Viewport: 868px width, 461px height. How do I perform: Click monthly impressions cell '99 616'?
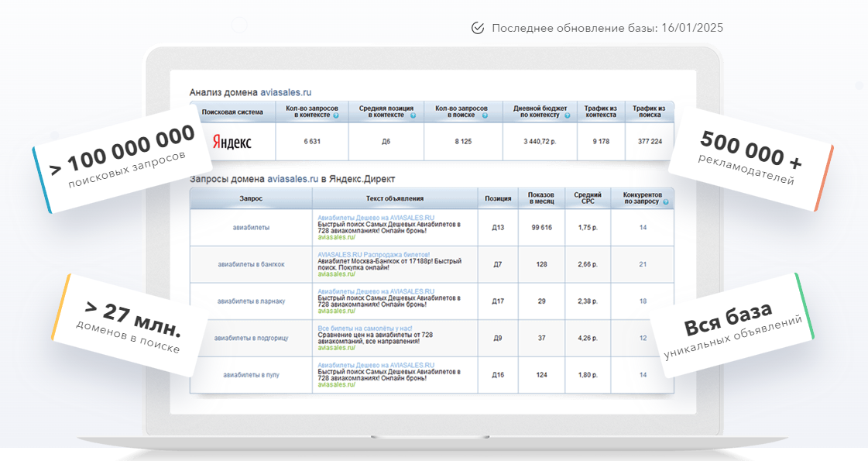click(541, 228)
